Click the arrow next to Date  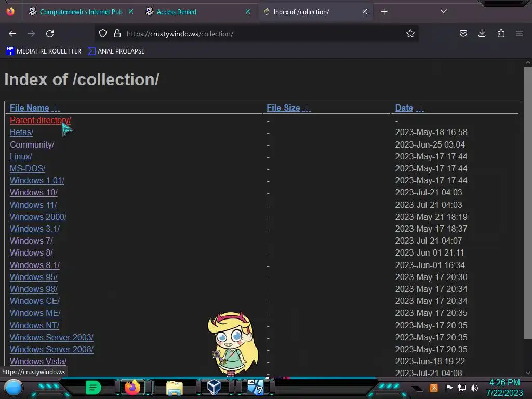(x=420, y=109)
